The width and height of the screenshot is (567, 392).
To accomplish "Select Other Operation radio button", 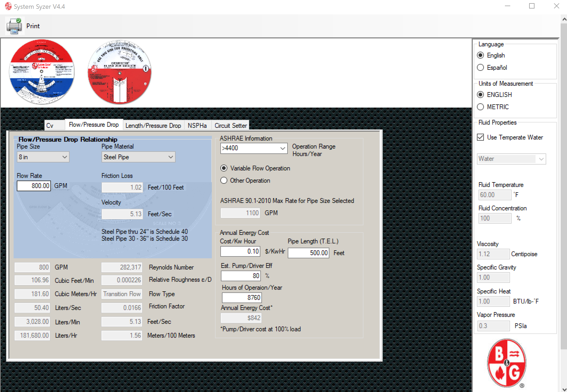I will point(224,180).
